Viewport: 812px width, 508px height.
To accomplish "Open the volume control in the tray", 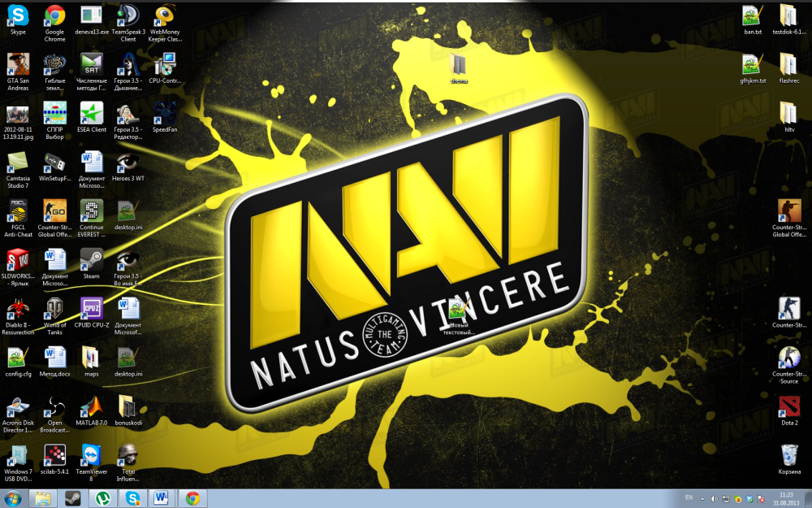I will pyautogui.click(x=714, y=499).
